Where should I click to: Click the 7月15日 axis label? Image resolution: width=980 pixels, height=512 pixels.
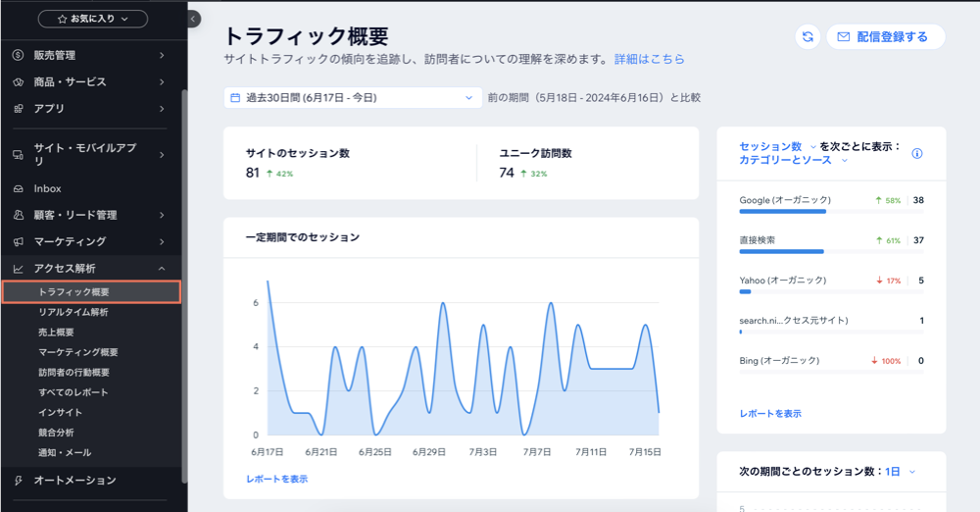pos(645,452)
